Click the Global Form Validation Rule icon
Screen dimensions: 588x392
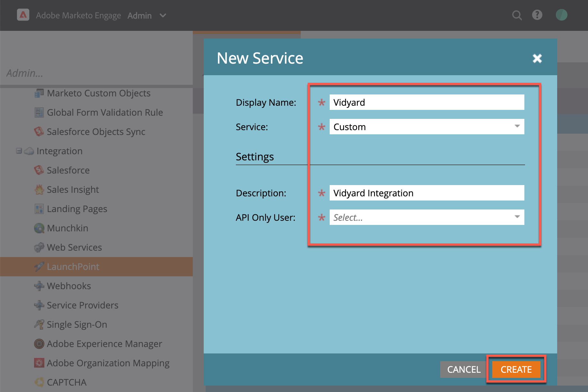point(39,112)
